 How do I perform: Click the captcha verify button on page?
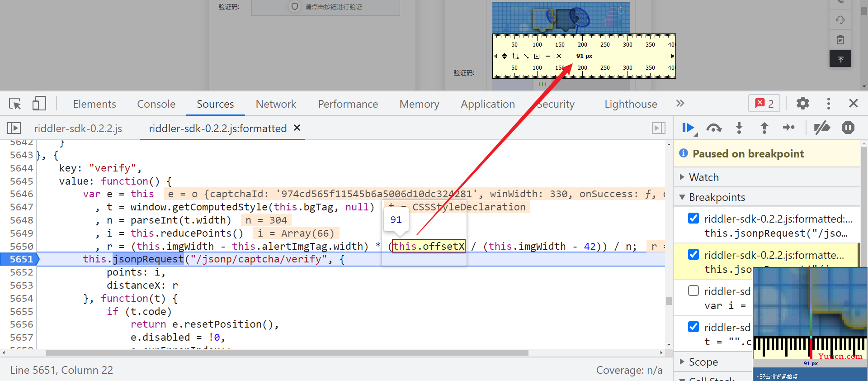(325, 7)
